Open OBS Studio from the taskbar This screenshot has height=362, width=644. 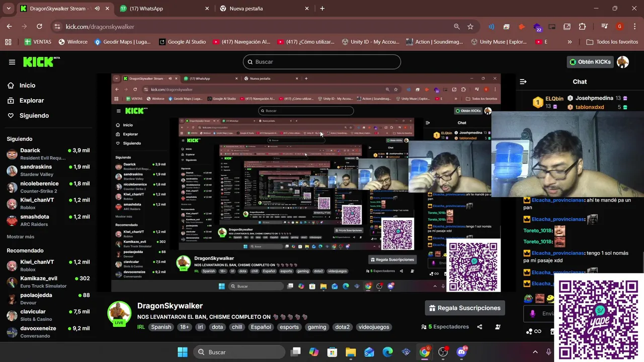(x=443, y=352)
